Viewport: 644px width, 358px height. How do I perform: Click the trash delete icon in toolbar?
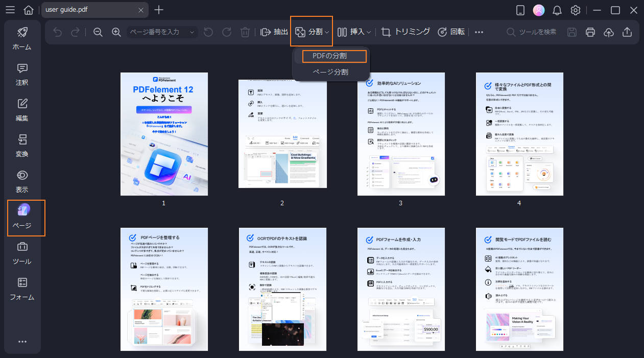pos(245,32)
